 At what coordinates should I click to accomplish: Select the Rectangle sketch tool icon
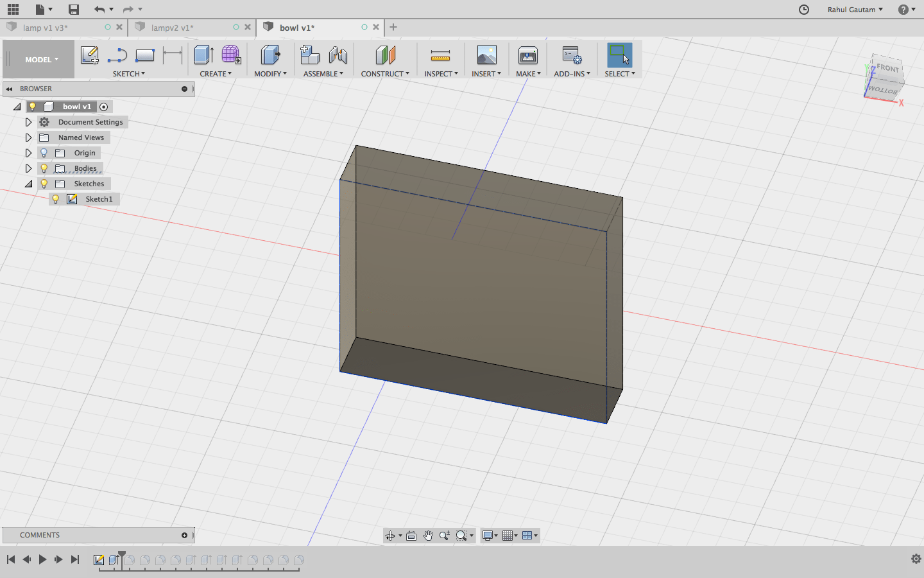click(x=145, y=55)
